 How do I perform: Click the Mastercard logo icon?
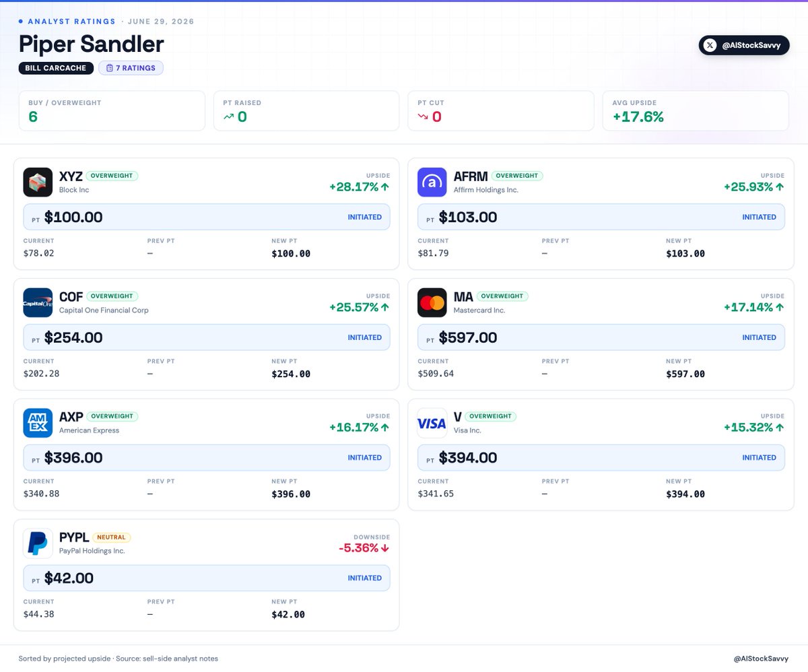[x=432, y=302]
